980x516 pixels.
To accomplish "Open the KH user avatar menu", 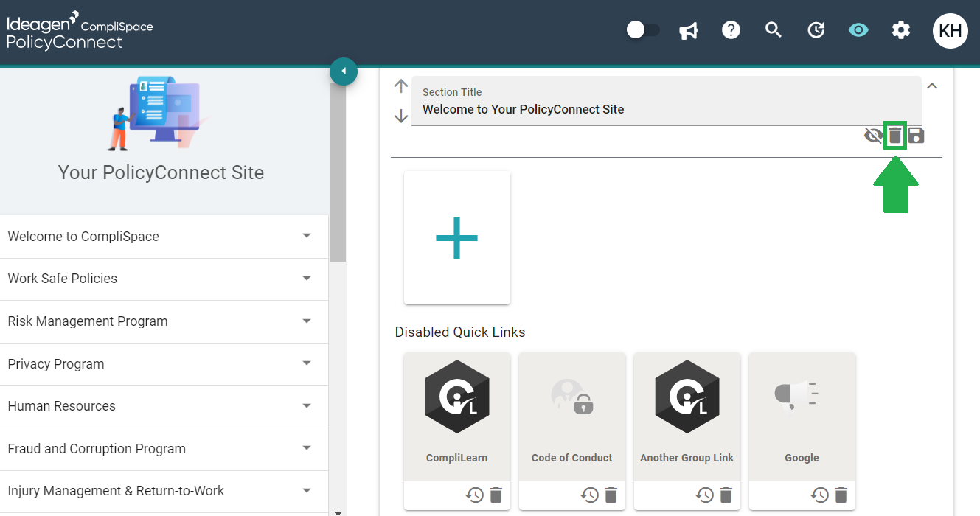I will (951, 30).
